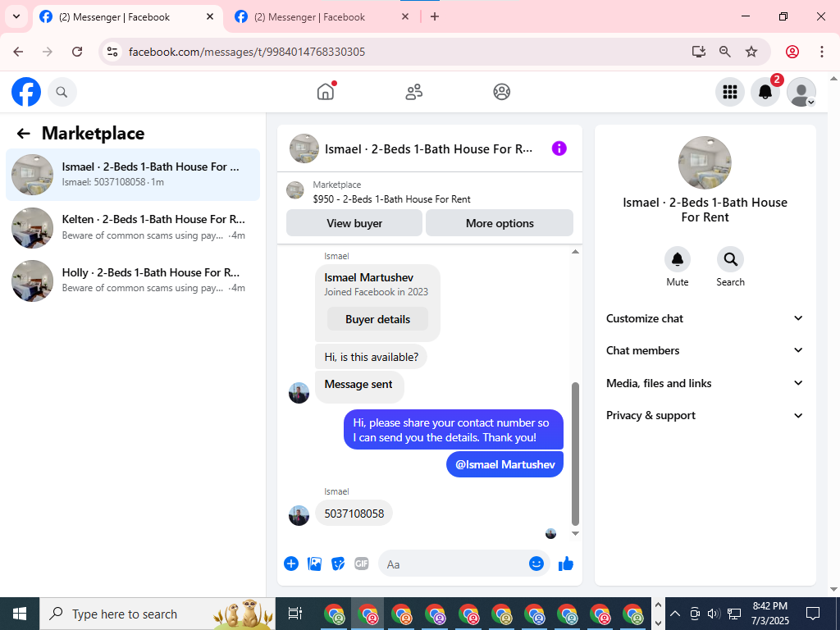Go back from Marketplace with the arrow
Image resolution: width=840 pixels, height=630 pixels.
23,134
